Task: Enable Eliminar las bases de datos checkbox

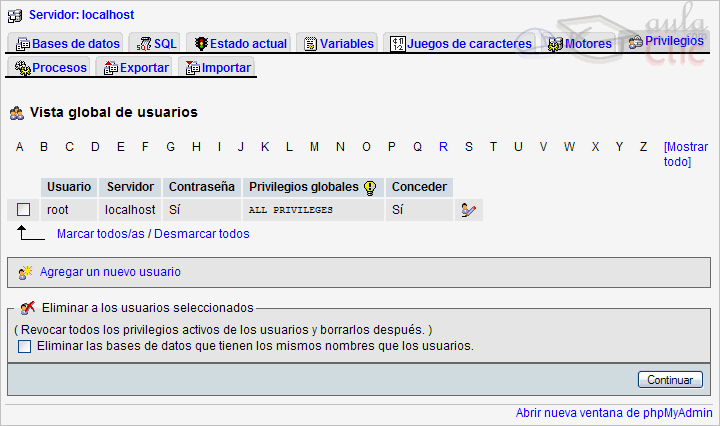Action: pos(24,346)
